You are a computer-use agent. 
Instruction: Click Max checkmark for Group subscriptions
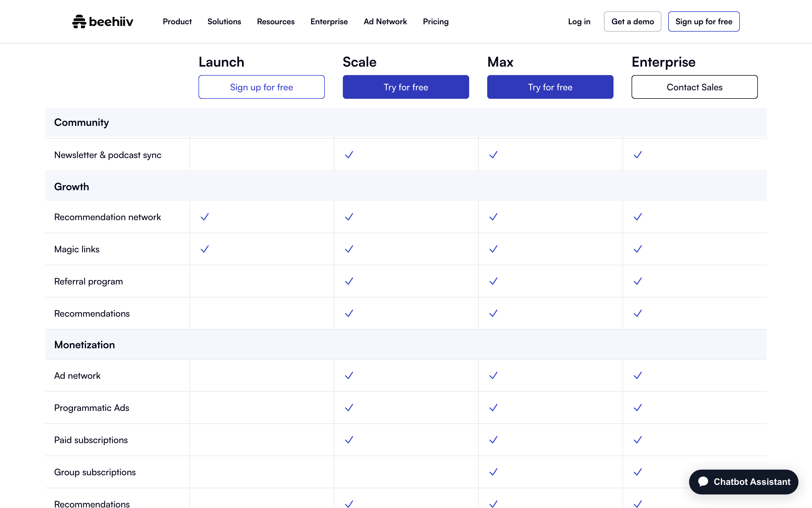coord(493,472)
